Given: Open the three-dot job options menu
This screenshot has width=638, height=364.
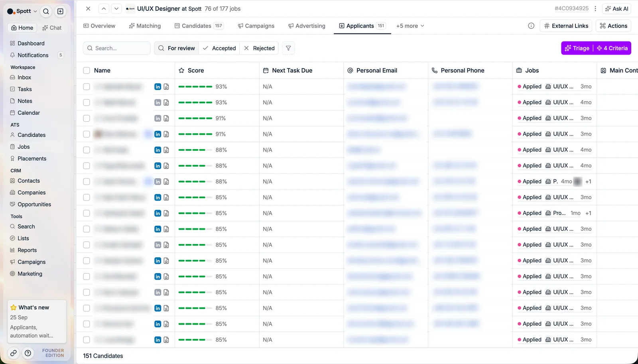Looking at the screenshot, I should click(x=595, y=8).
